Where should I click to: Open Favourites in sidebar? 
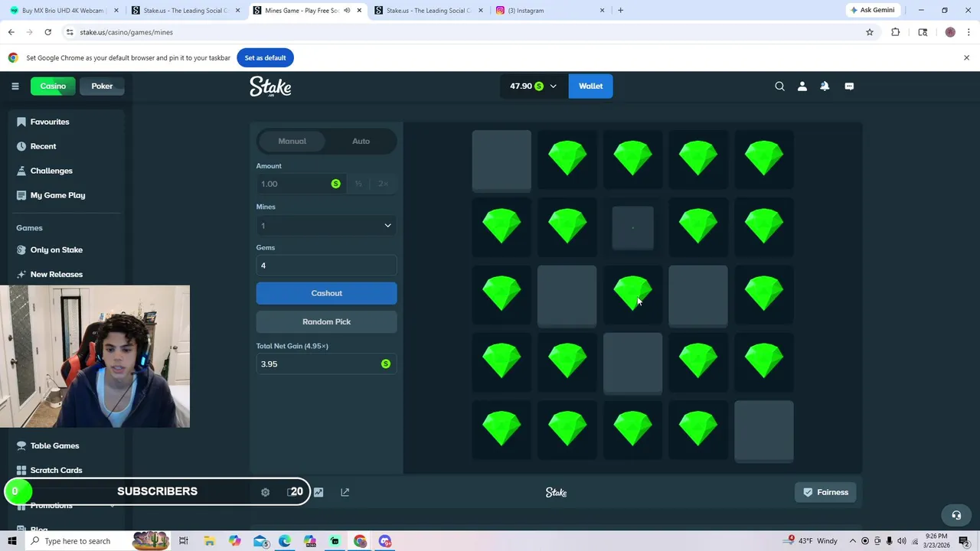click(x=50, y=122)
